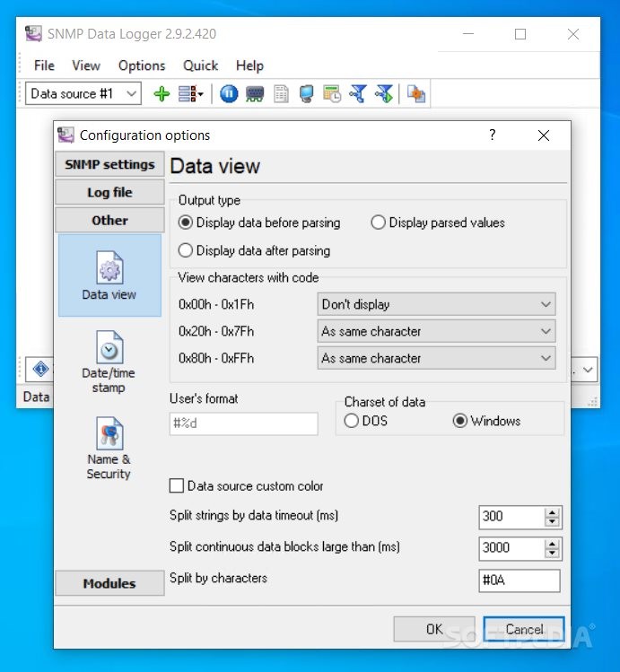Click the OK button

pyautogui.click(x=434, y=629)
